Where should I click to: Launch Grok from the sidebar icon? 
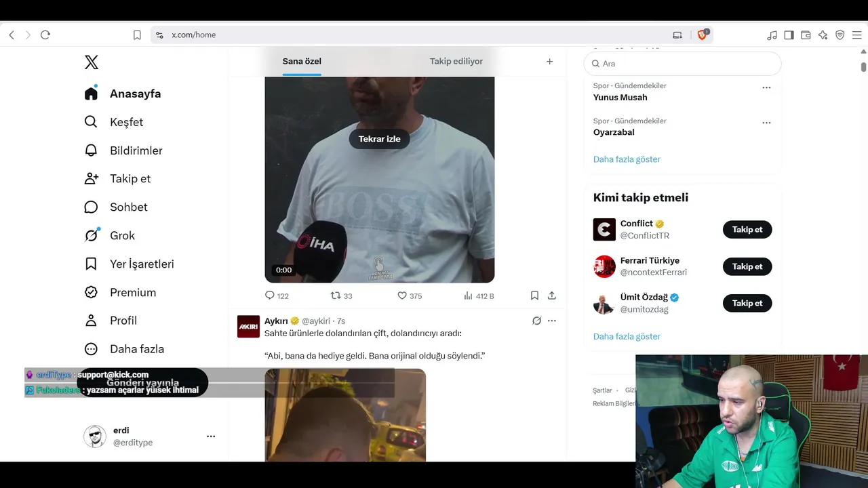pos(91,235)
